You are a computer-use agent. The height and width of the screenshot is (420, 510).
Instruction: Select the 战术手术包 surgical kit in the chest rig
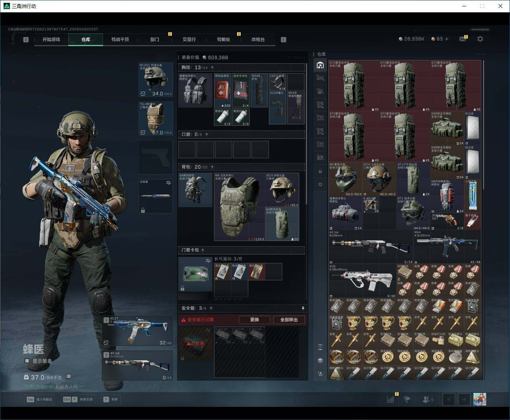coord(241,90)
